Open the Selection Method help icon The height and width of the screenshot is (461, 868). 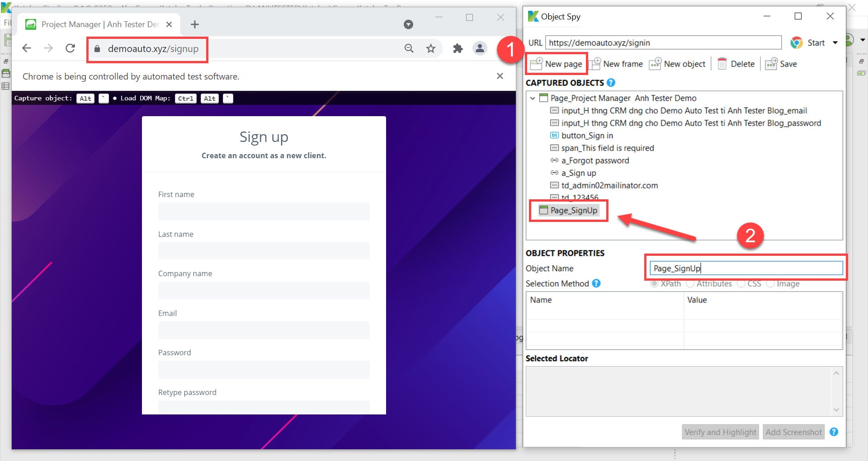pyautogui.click(x=596, y=283)
